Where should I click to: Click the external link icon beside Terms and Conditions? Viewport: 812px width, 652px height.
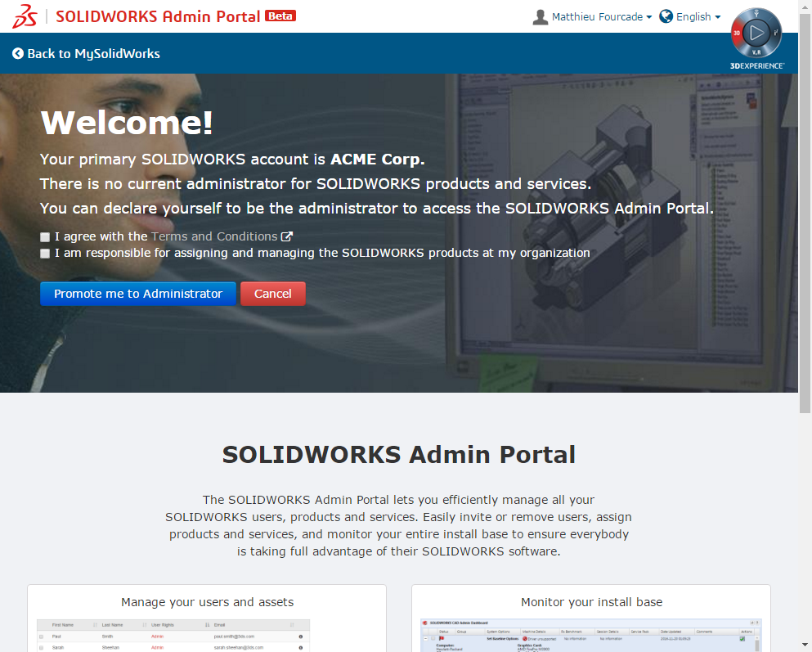coord(287,236)
